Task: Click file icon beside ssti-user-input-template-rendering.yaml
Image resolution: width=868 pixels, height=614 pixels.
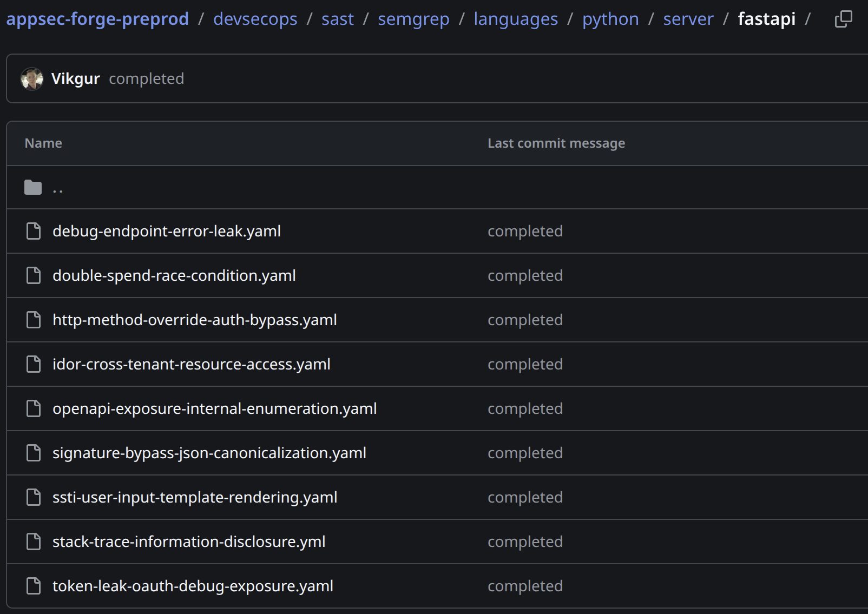Action: coord(34,497)
